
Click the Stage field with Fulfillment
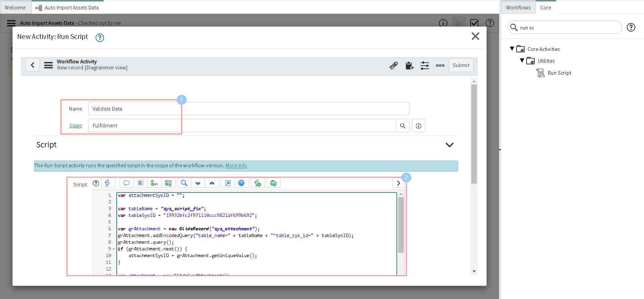pyautogui.click(x=242, y=125)
